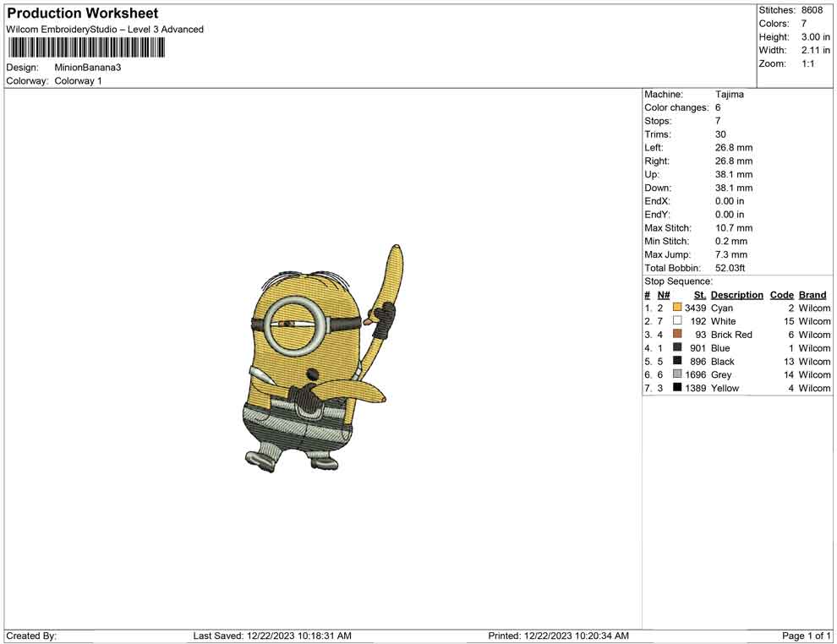The height and width of the screenshot is (644, 837).
Task: Click the stitch count 3439 in Cyan row
Action: [x=695, y=308]
